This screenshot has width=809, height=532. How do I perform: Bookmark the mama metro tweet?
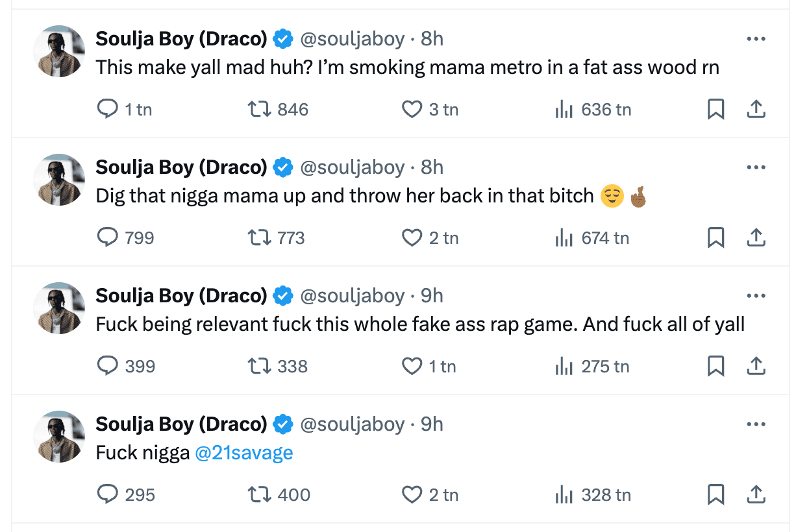(x=716, y=109)
